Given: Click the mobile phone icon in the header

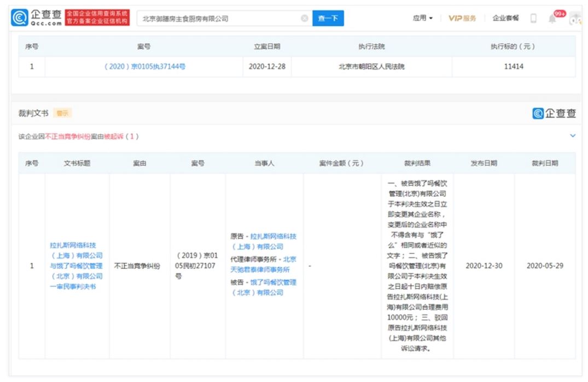Looking at the screenshot, I should pyautogui.click(x=533, y=18).
